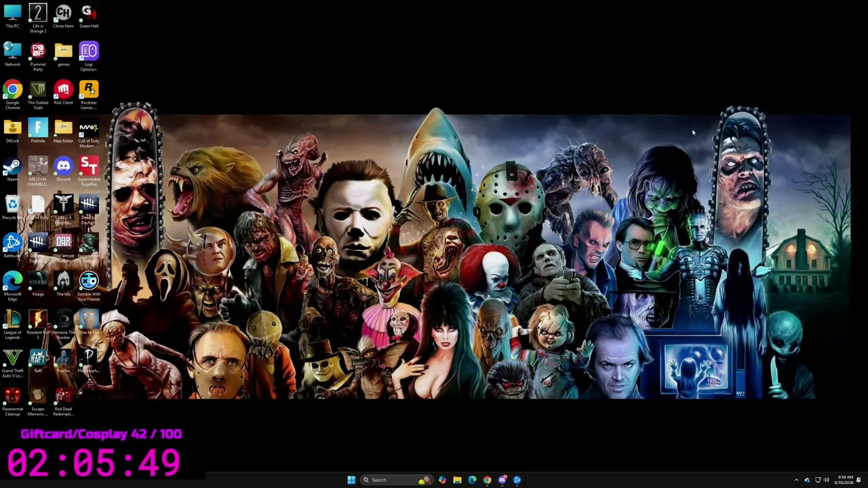Open the volume speaker tray icon
This screenshot has width=868, height=488.
(826, 480)
